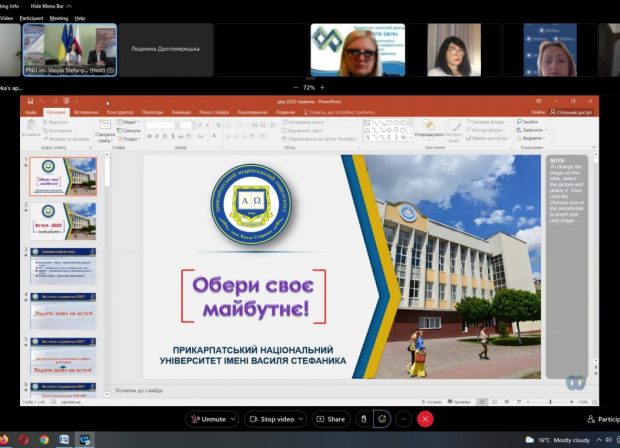Toggle Unmute microphone
The height and width of the screenshot is (448, 620).
[208, 419]
